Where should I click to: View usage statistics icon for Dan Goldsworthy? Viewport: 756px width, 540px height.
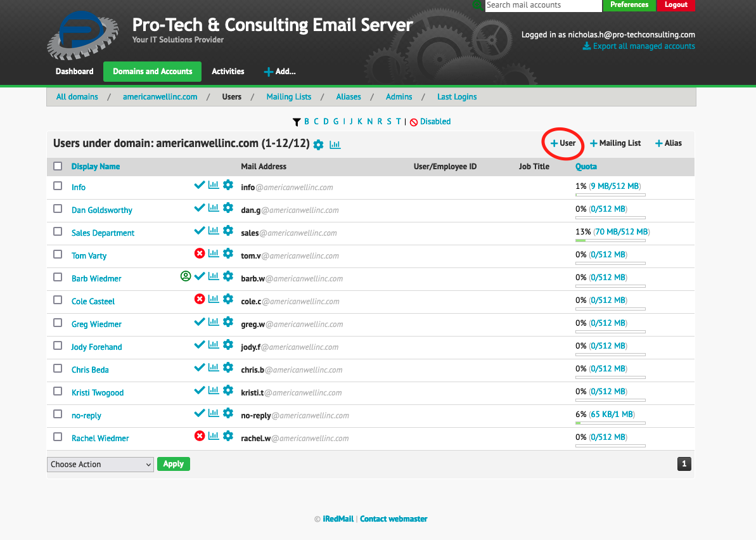[213, 207]
